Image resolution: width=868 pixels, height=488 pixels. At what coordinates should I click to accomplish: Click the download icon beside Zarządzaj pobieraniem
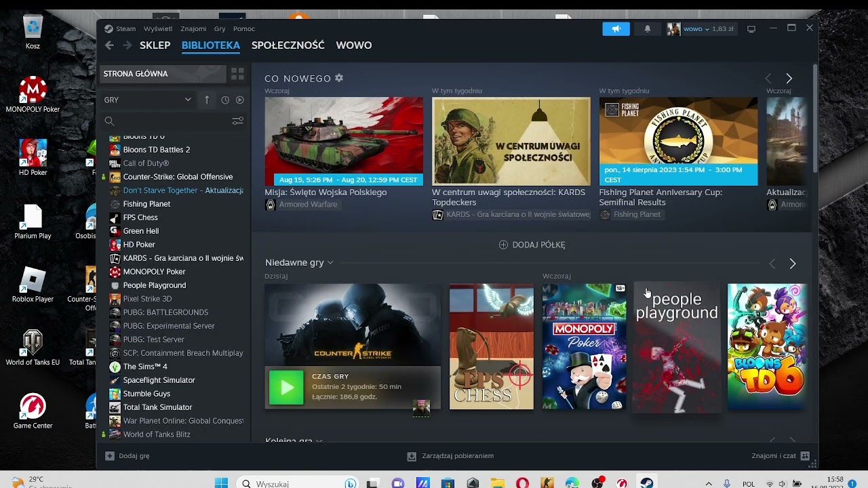click(412, 456)
